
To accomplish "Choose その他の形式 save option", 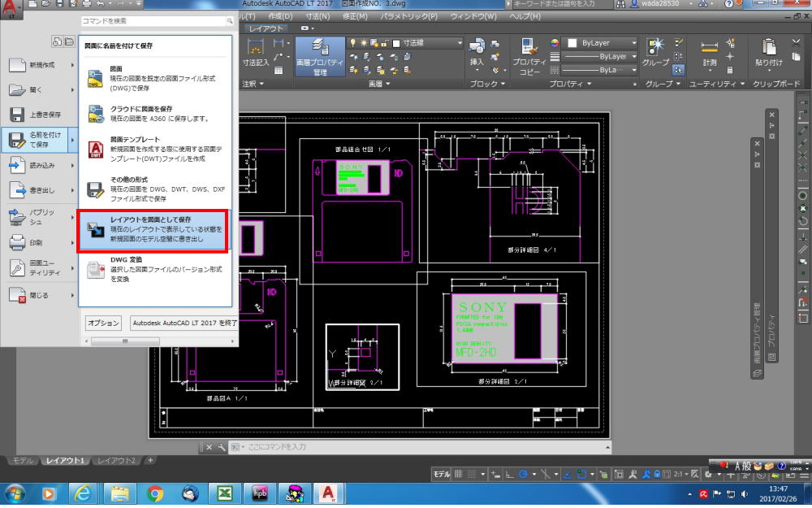I will pyautogui.click(x=155, y=189).
